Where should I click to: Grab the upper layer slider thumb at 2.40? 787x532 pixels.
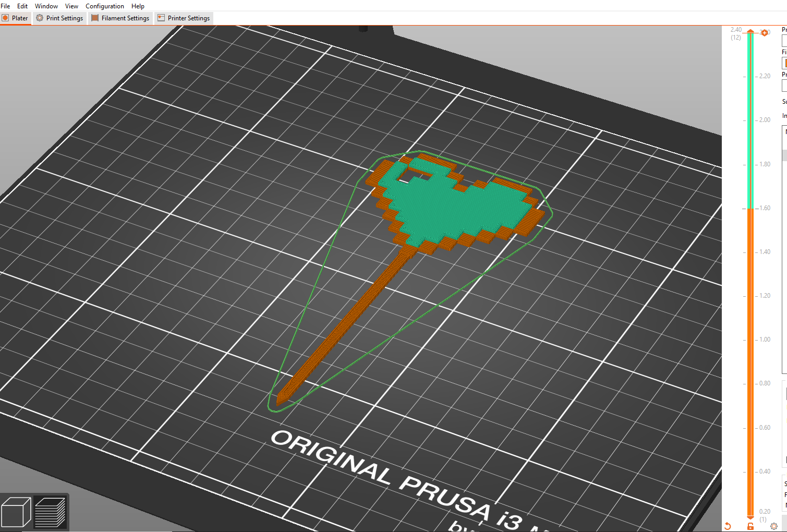(x=750, y=32)
